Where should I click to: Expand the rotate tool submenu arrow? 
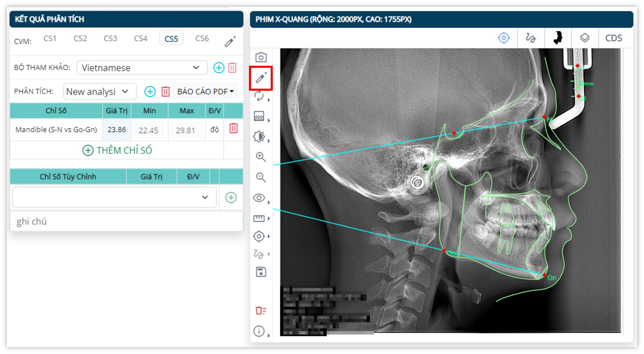point(269,100)
